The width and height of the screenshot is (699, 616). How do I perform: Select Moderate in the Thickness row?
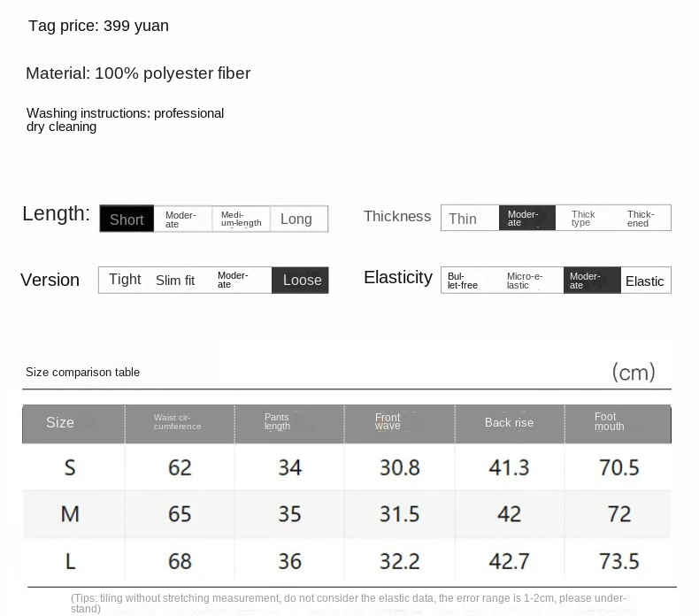pyautogui.click(x=525, y=219)
